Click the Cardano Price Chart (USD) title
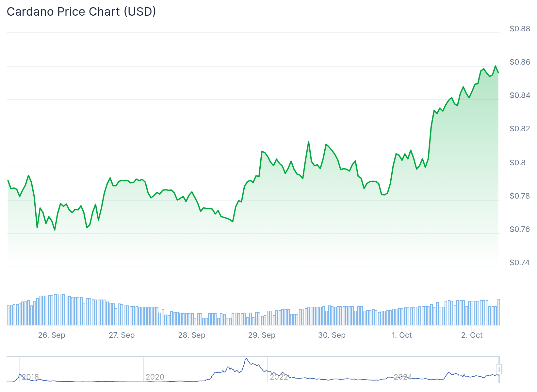Image resolution: width=537 pixels, height=392 pixels. pos(81,12)
